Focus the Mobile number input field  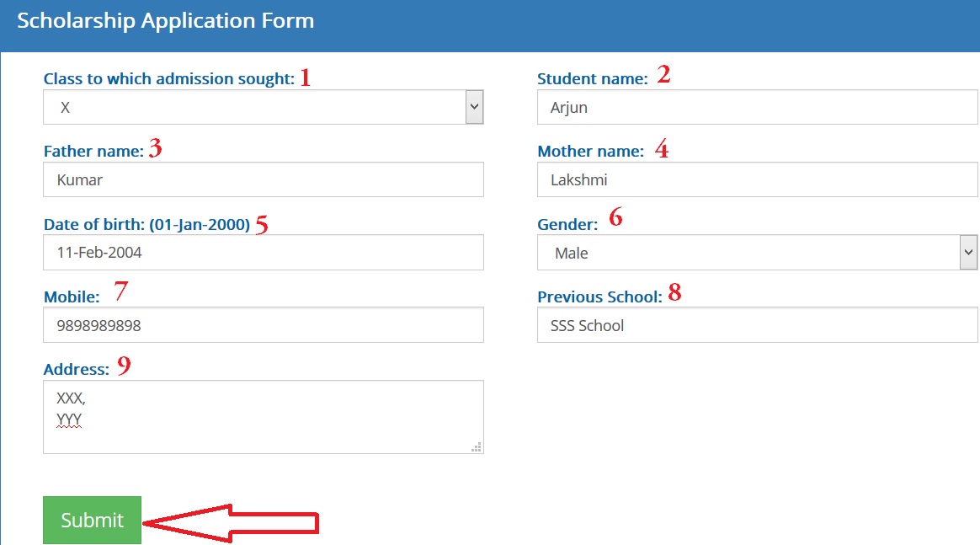(263, 324)
